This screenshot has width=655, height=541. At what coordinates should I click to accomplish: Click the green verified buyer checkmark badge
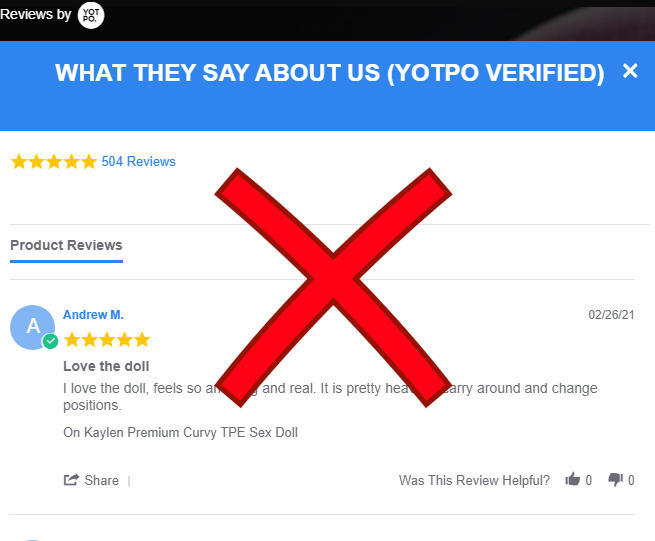pyautogui.click(x=50, y=341)
